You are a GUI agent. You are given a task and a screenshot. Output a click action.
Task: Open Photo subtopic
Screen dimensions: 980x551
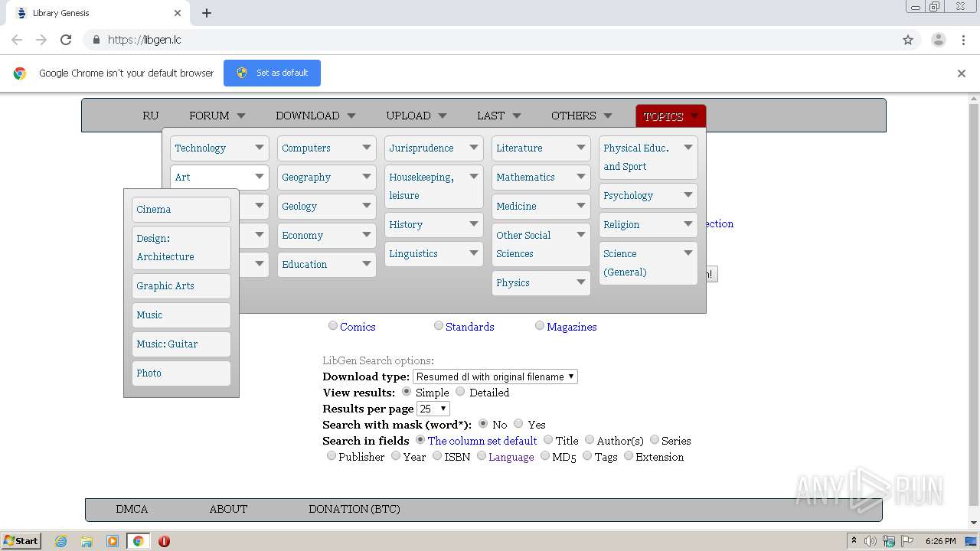point(181,373)
